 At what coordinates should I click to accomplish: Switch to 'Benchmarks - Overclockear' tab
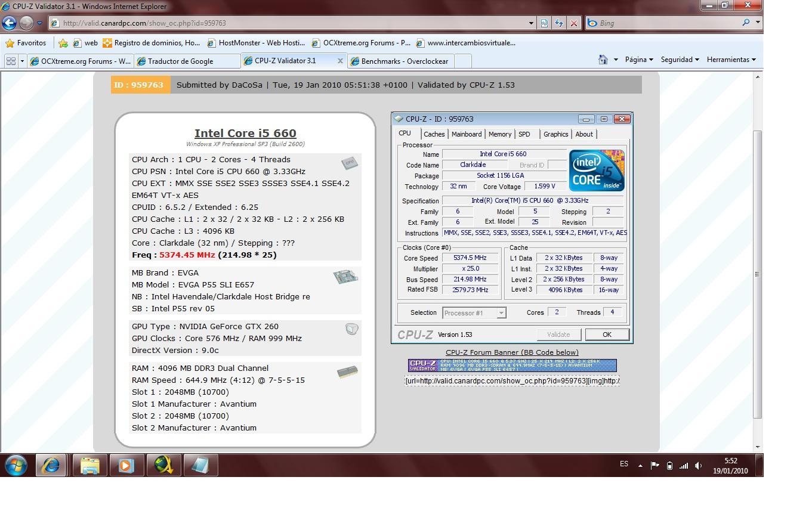click(x=401, y=61)
